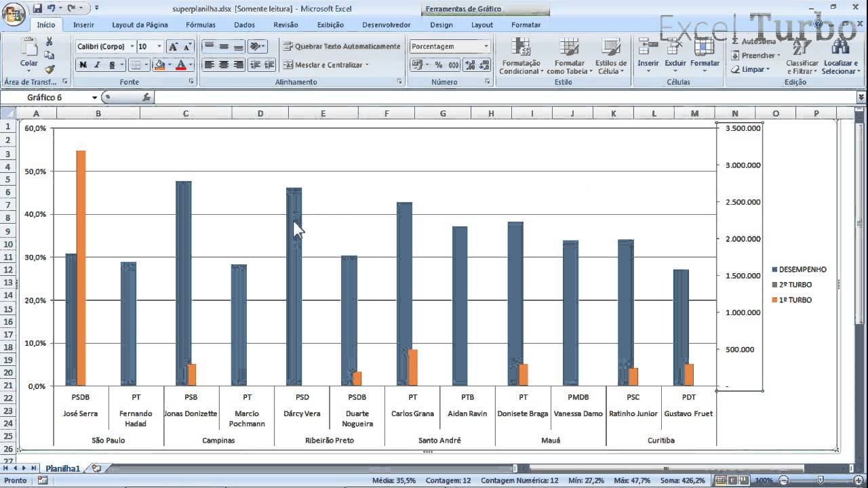This screenshot has height=488, width=868.
Task: Click the formula bar input field
Action: [x=505, y=98]
